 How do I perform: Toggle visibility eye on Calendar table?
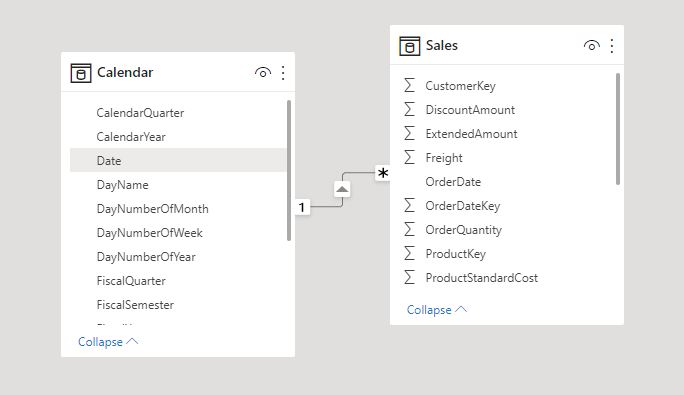click(263, 73)
